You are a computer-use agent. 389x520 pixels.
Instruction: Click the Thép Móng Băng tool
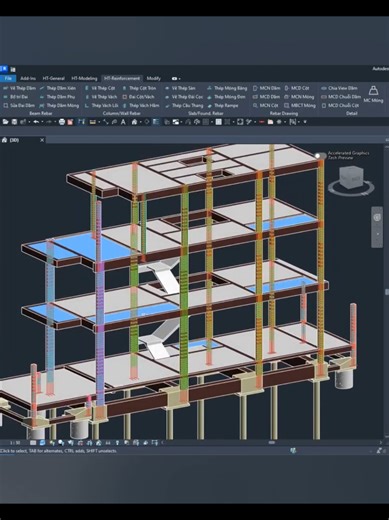(x=227, y=88)
